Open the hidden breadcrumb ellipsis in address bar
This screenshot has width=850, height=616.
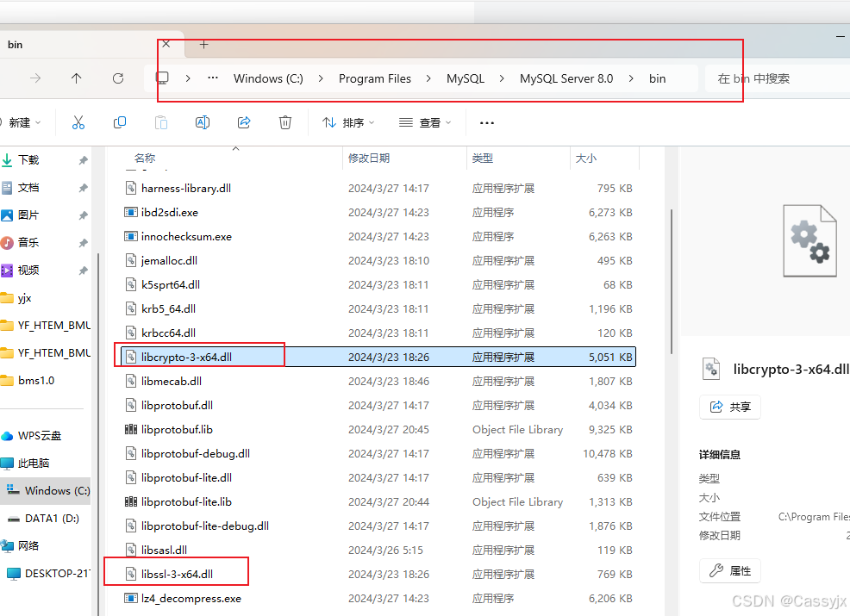coord(212,78)
